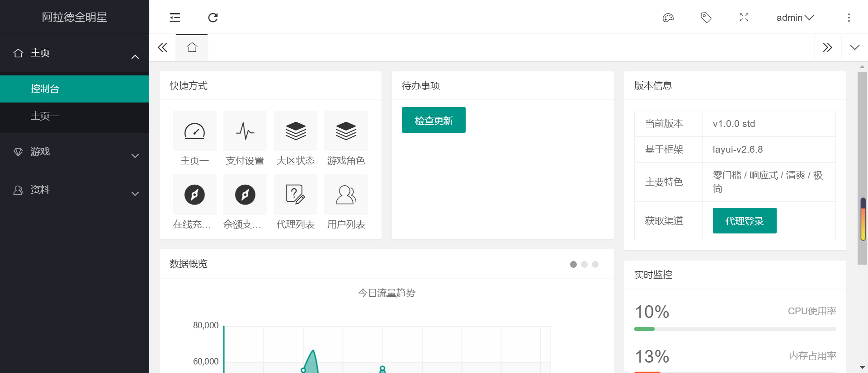Click the 待办事项 card header
The image size is (868, 373).
tap(503, 86)
